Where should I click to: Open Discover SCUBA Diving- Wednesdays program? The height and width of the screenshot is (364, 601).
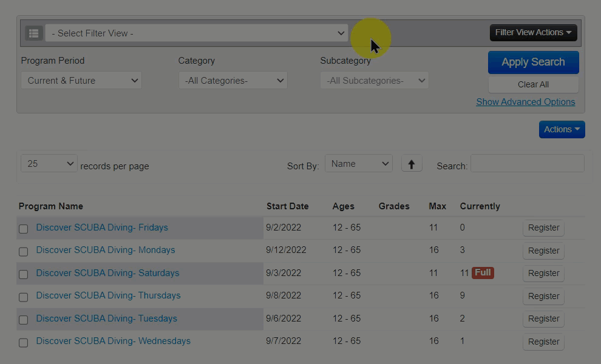(x=113, y=341)
